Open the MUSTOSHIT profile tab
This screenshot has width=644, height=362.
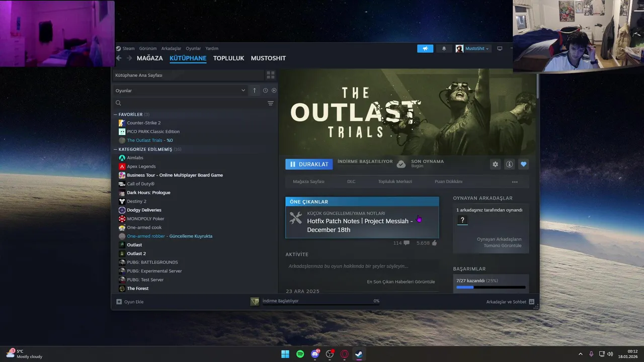[x=268, y=58]
